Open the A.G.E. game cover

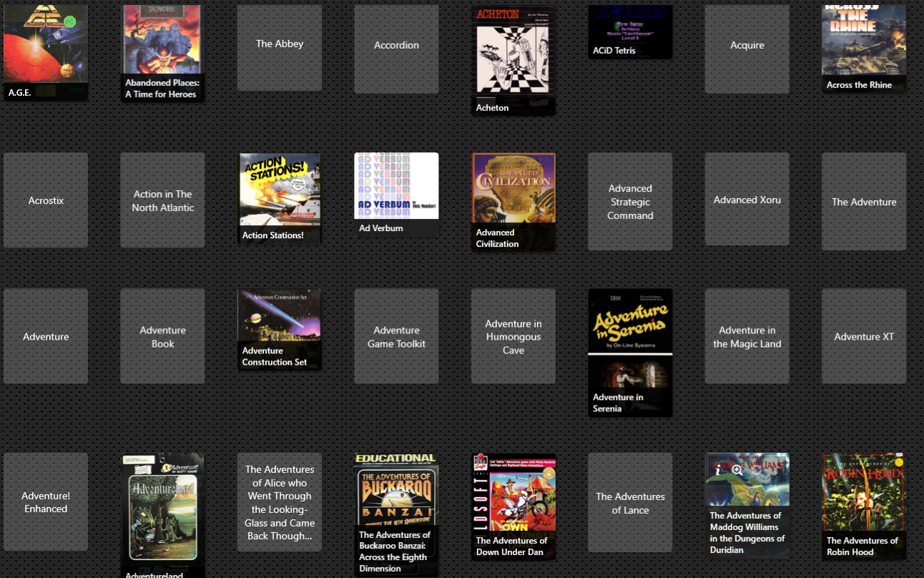point(46,54)
